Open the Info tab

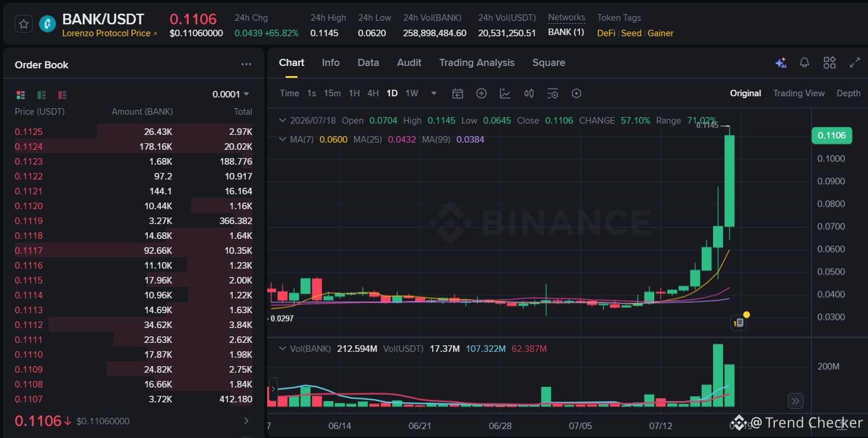click(x=331, y=63)
